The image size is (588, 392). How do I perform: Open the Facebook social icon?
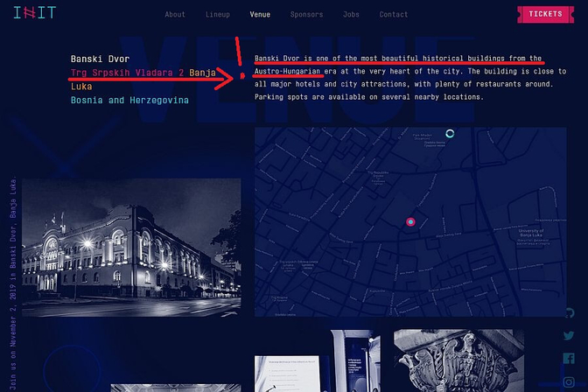[x=570, y=358]
